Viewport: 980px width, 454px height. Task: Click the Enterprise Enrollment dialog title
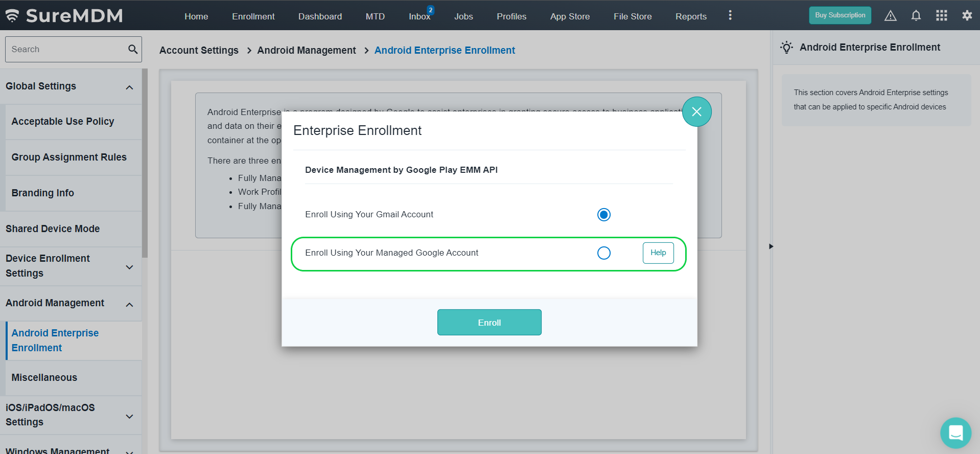tap(357, 130)
